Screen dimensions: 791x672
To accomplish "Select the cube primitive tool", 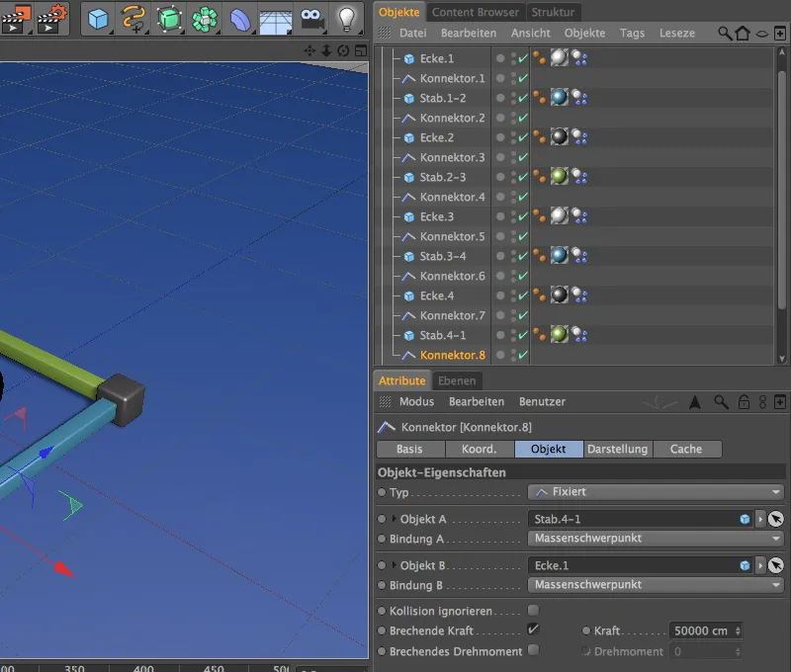I will (x=98, y=19).
